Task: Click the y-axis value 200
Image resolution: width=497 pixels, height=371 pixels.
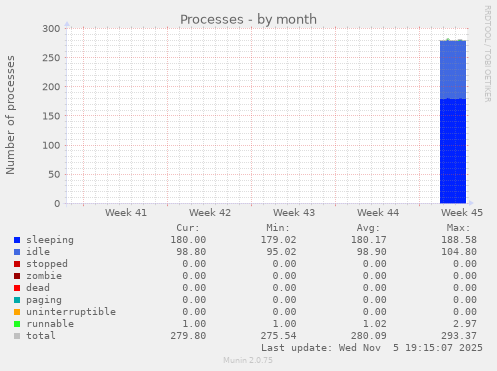Action: 51,87
